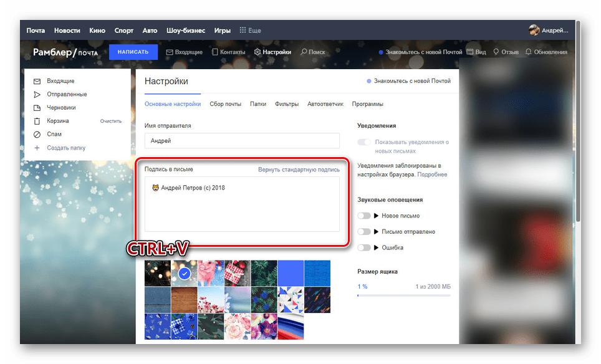Toggle the Письмо отправлено sound switch
601x364 pixels.
coord(364,232)
